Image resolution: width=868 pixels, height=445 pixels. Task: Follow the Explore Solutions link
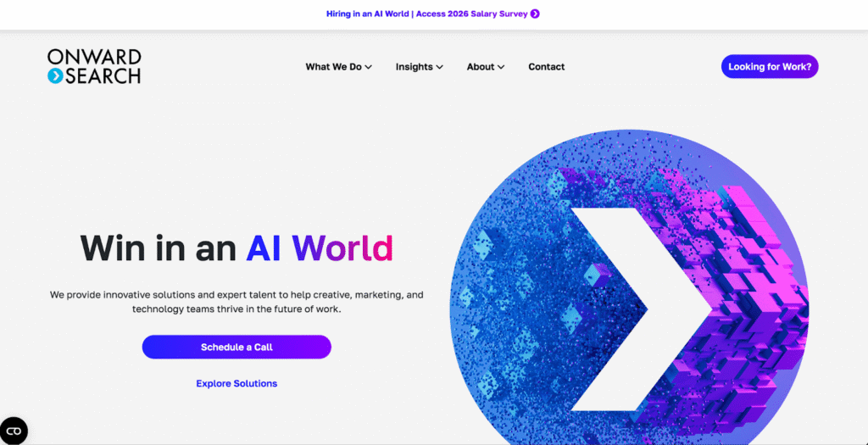pyautogui.click(x=236, y=383)
